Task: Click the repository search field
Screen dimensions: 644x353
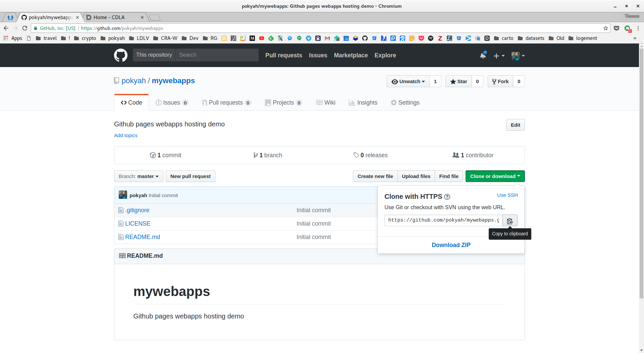Action: tap(217, 55)
